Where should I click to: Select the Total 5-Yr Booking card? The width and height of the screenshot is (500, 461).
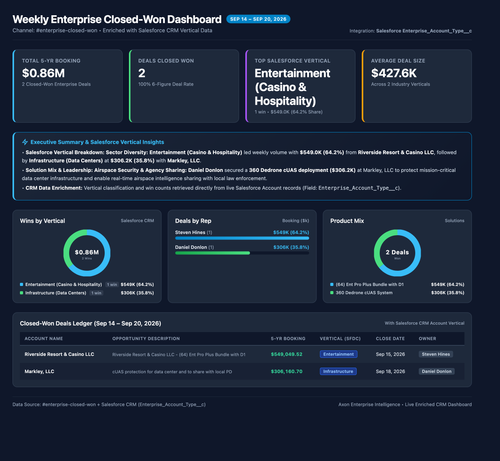[68, 86]
